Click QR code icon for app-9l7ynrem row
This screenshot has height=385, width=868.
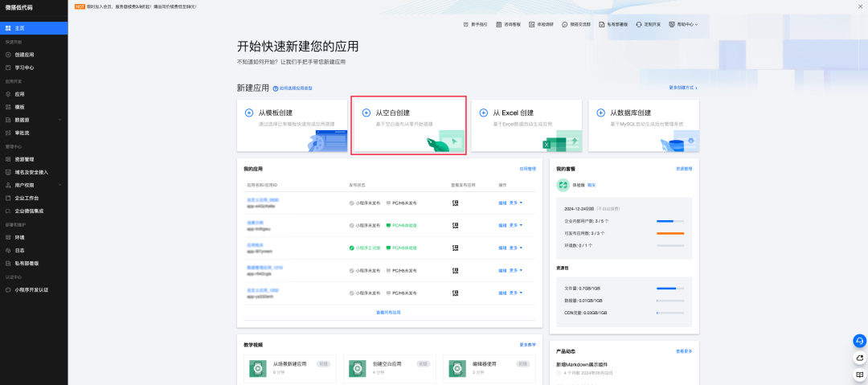pyautogui.click(x=456, y=248)
